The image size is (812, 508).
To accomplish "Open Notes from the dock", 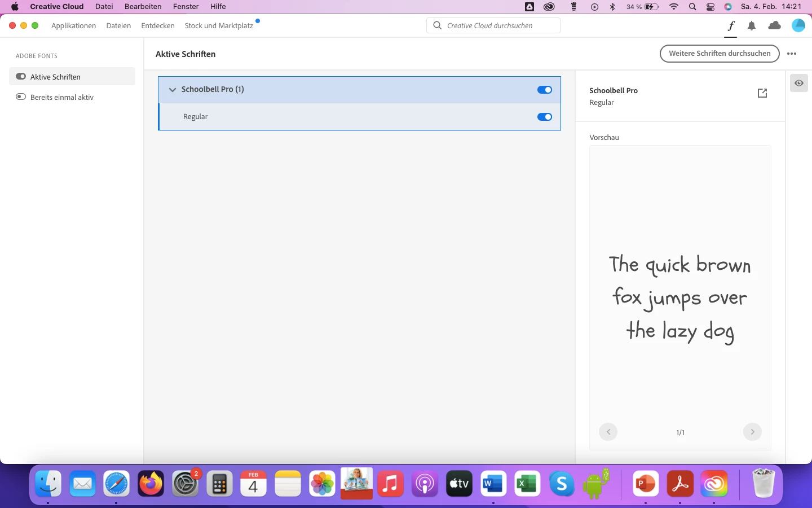I will [288, 484].
